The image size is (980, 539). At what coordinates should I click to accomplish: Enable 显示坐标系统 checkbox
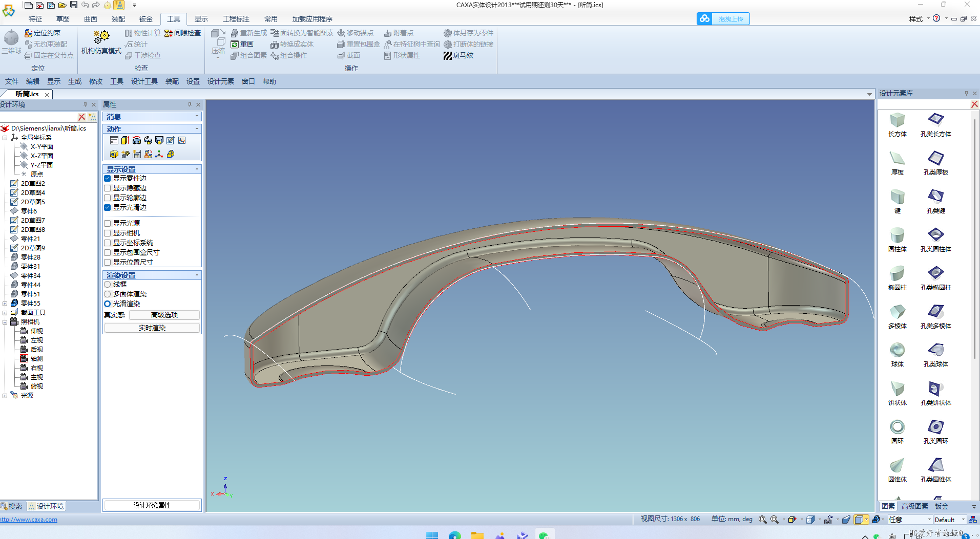[x=108, y=243]
